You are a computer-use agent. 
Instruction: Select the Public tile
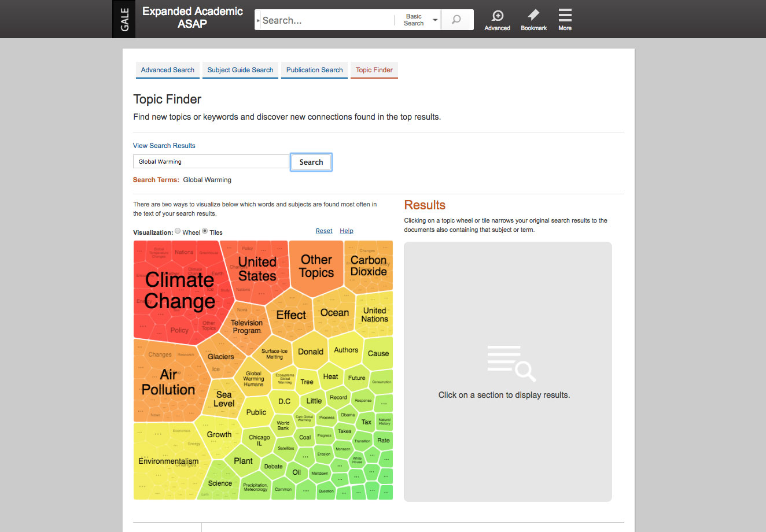256,412
